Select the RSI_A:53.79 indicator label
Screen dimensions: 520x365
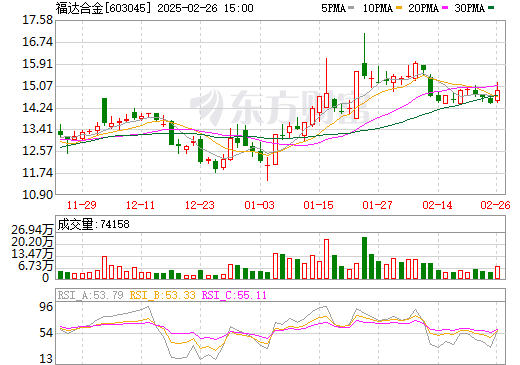pyautogui.click(x=90, y=295)
